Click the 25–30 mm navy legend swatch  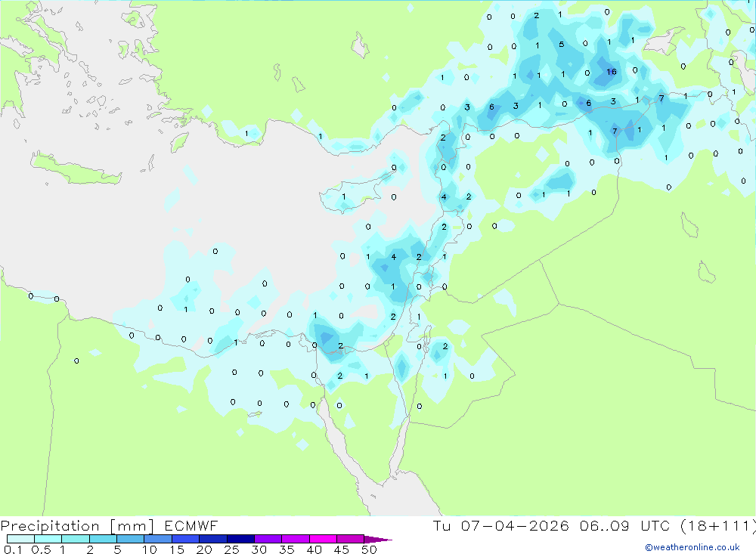tap(240, 539)
